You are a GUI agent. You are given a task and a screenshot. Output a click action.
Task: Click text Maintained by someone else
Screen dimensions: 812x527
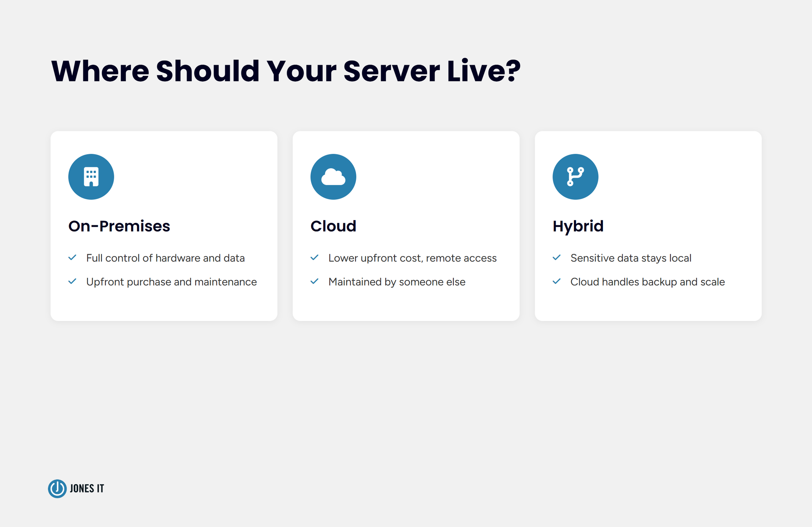coord(397,282)
